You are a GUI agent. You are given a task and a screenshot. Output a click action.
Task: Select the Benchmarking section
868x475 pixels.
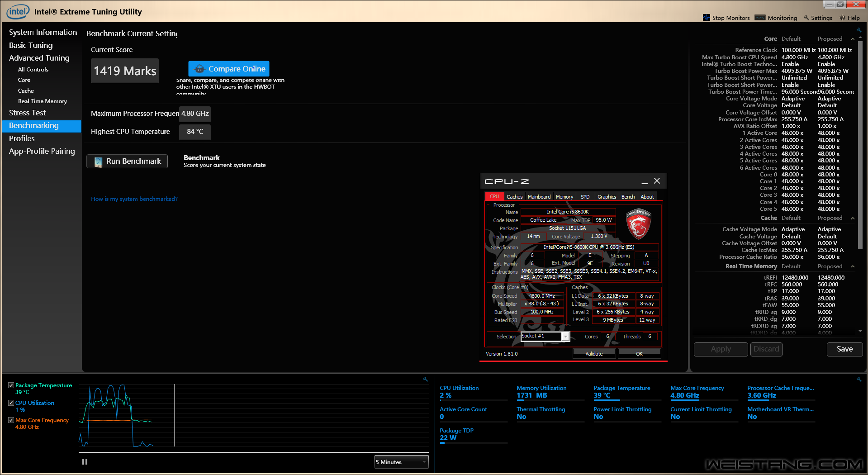tap(42, 126)
